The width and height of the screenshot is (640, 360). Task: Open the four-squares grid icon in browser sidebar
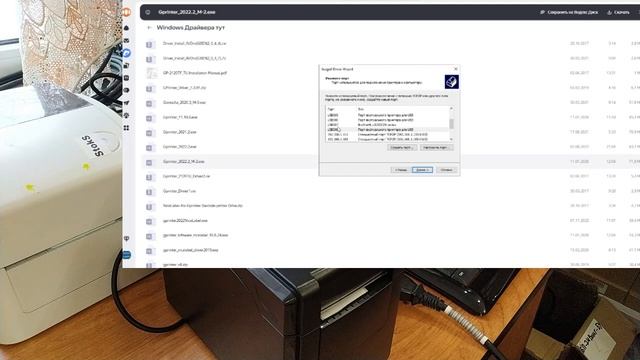pos(127,128)
